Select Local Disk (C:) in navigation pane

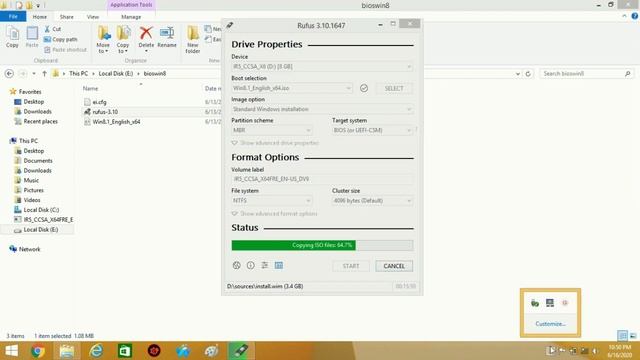(x=41, y=210)
